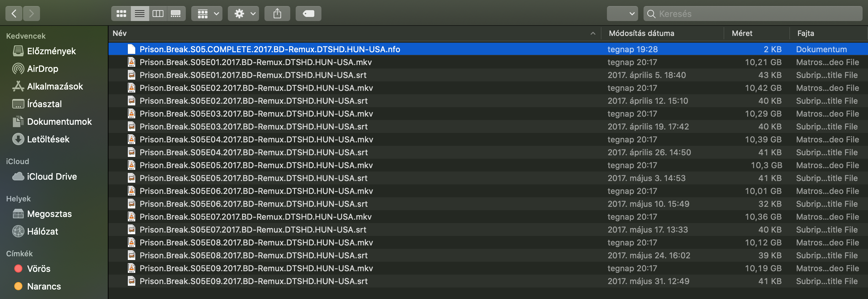Screen dimensions: 868x299
Task: Select the S05E08 .srt file icon
Action: point(132,255)
